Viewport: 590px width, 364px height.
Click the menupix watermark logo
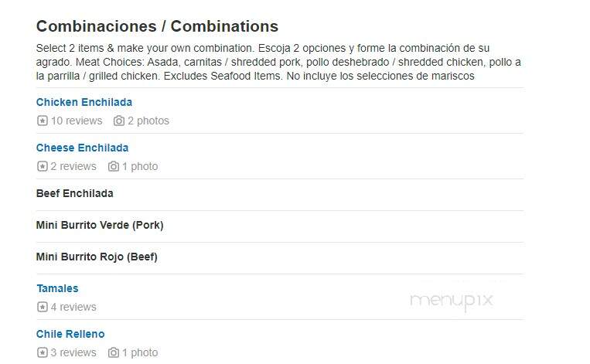click(x=451, y=301)
